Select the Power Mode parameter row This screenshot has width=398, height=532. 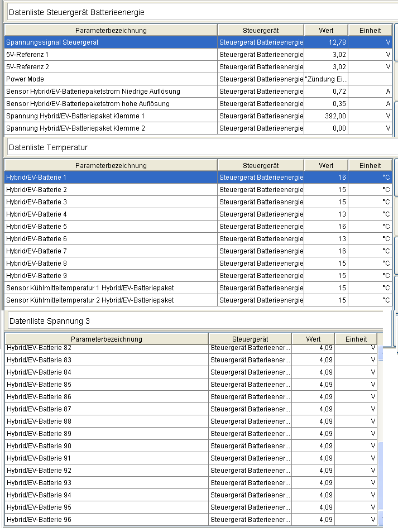[x=111, y=79]
